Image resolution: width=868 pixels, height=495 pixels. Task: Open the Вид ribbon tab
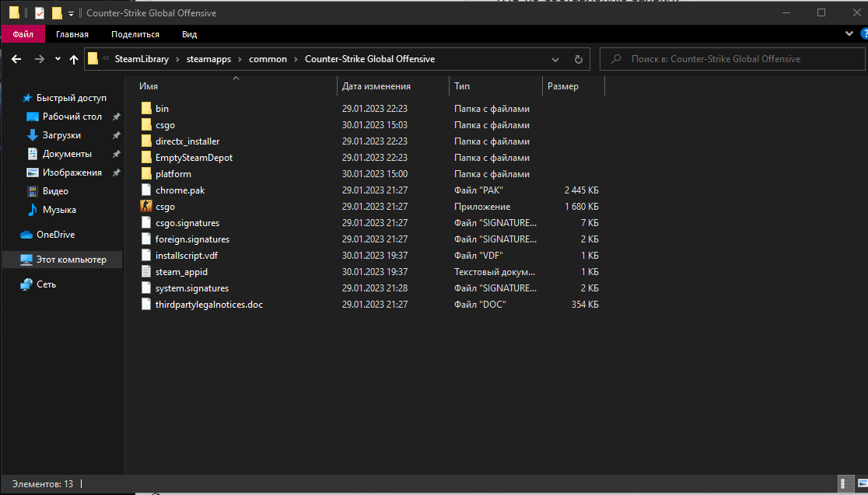tap(189, 33)
